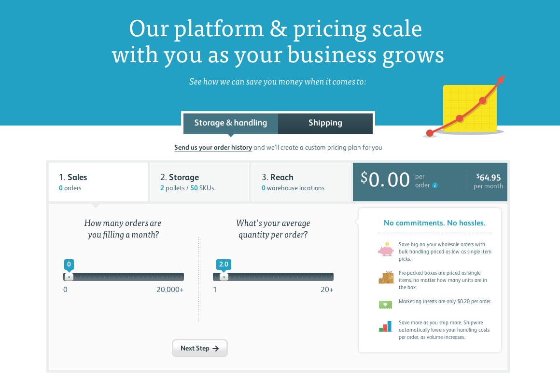Click the pre-packed boxes icon
The height and width of the screenshot is (392, 560).
coord(386,278)
